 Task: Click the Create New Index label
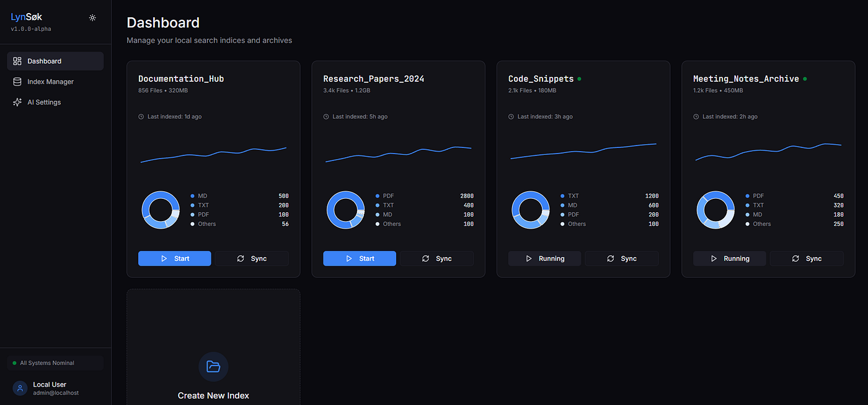click(213, 395)
